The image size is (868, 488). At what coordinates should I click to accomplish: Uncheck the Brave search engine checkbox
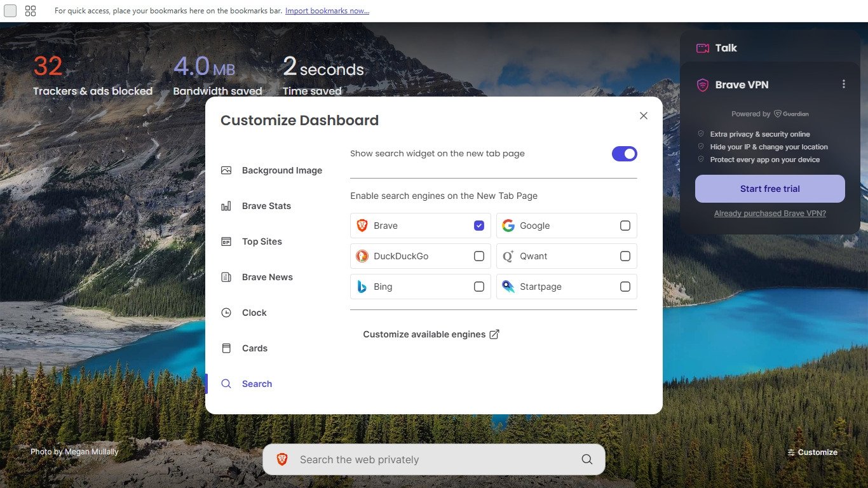[479, 226]
